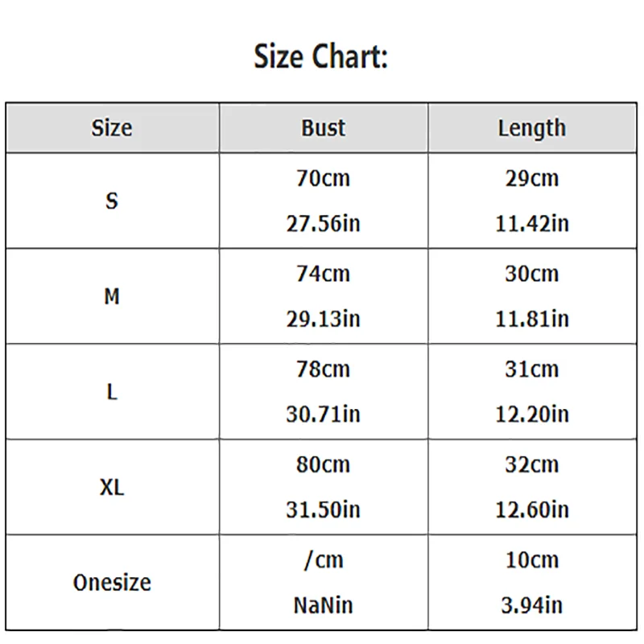Select the Length column header

point(532,128)
